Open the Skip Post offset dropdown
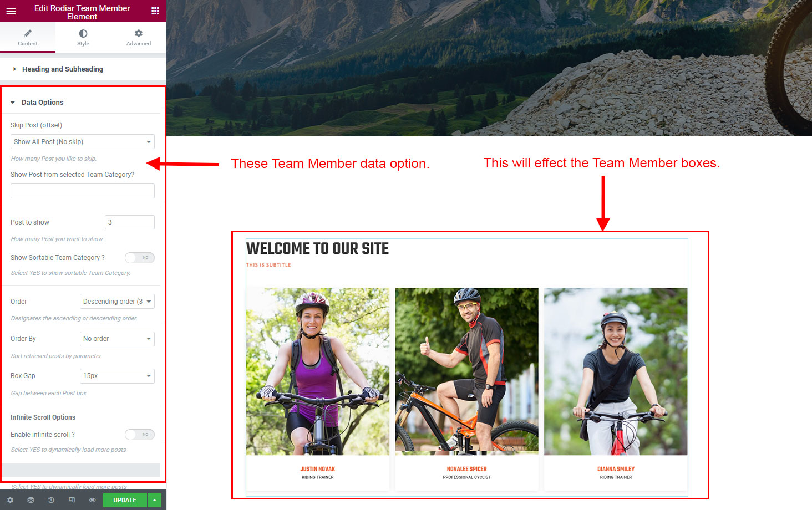The width and height of the screenshot is (812, 510). 83,142
